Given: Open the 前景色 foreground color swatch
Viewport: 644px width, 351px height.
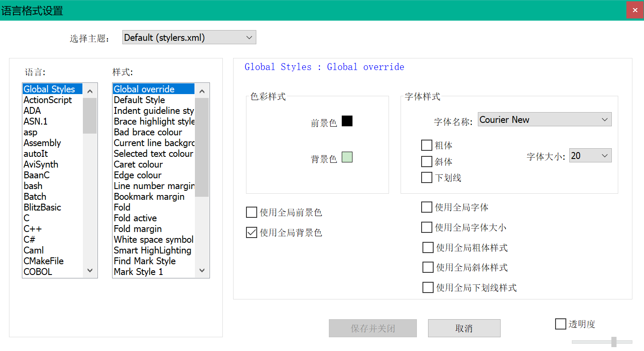Looking at the screenshot, I should (347, 121).
